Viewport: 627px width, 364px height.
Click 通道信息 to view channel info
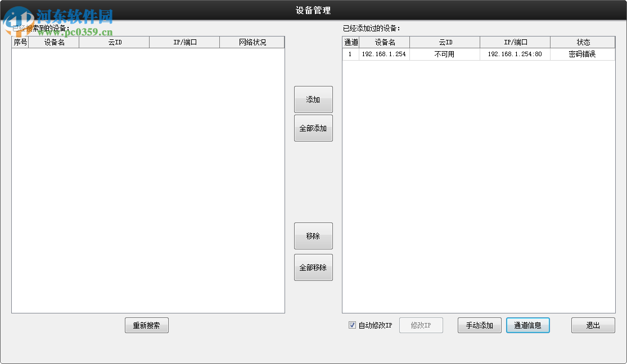coord(527,325)
